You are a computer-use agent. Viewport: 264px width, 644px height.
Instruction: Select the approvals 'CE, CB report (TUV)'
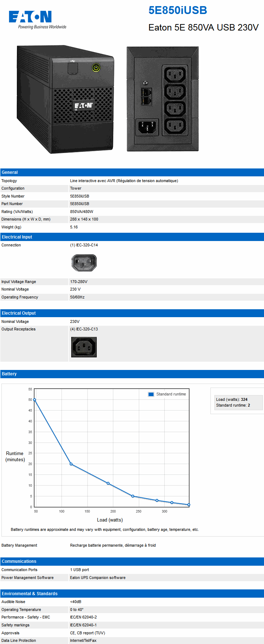pyautogui.click(x=87, y=633)
